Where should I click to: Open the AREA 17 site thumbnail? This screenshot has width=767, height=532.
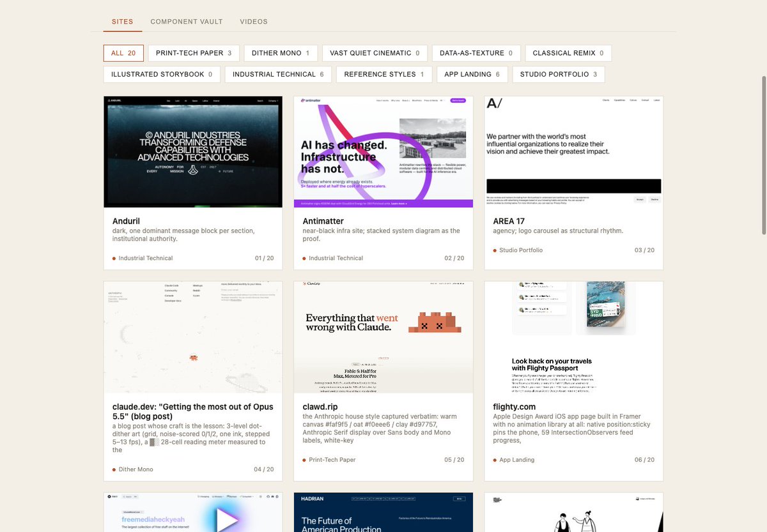tap(574, 151)
